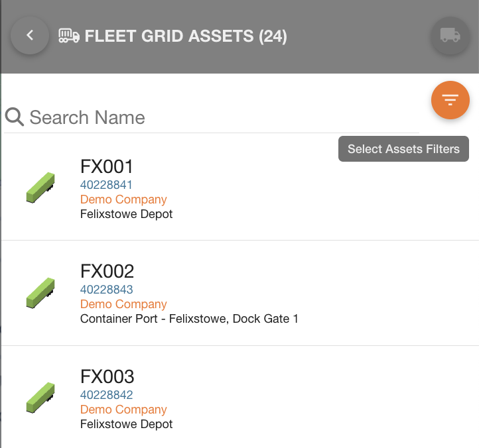Open asset FX002 name
Screen dimensions: 479x448
[x=107, y=271]
